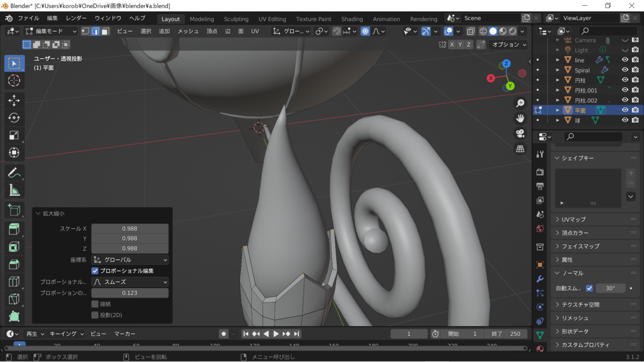Hide the 球 object via eye icon
Screen dimensions: 644x362
pos(625,120)
